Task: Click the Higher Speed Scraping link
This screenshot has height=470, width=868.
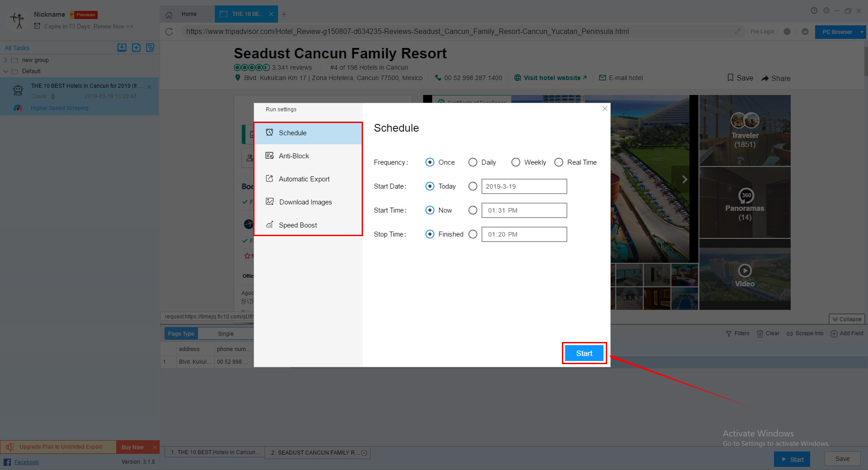Action: tap(59, 108)
